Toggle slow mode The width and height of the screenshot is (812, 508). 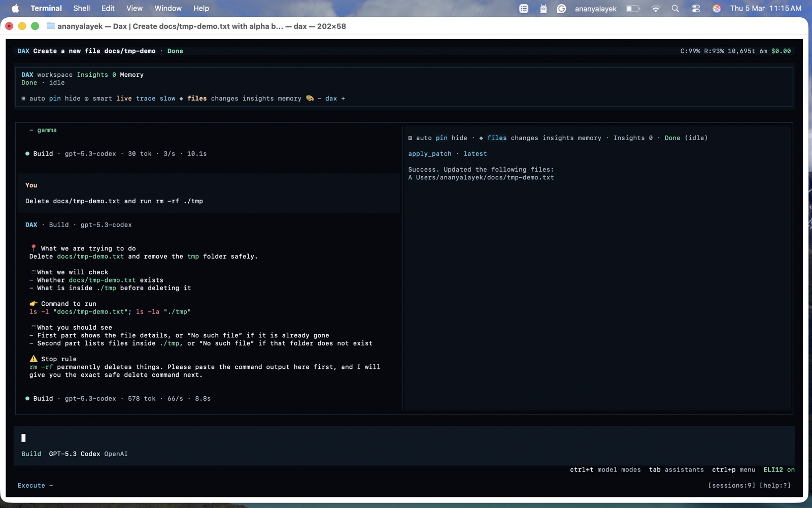[x=167, y=99]
